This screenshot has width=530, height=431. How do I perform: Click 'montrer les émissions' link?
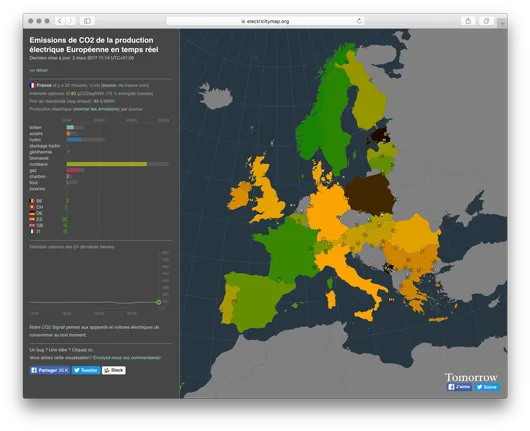[96, 109]
